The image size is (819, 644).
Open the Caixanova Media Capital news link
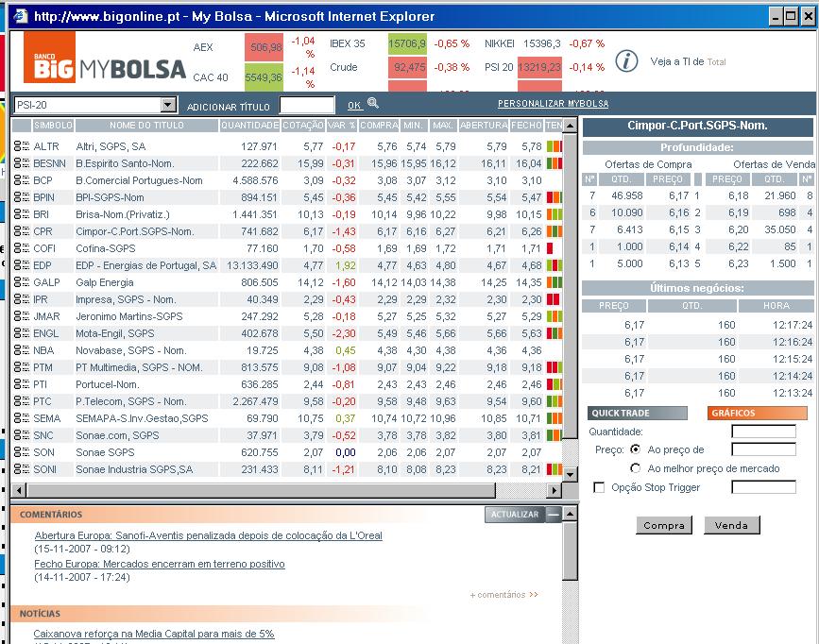(x=154, y=634)
